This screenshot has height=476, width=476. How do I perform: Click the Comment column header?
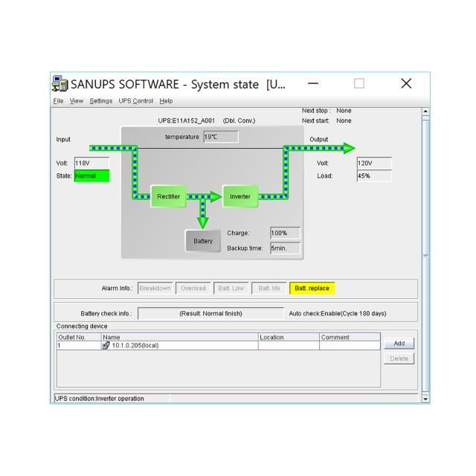point(350,337)
